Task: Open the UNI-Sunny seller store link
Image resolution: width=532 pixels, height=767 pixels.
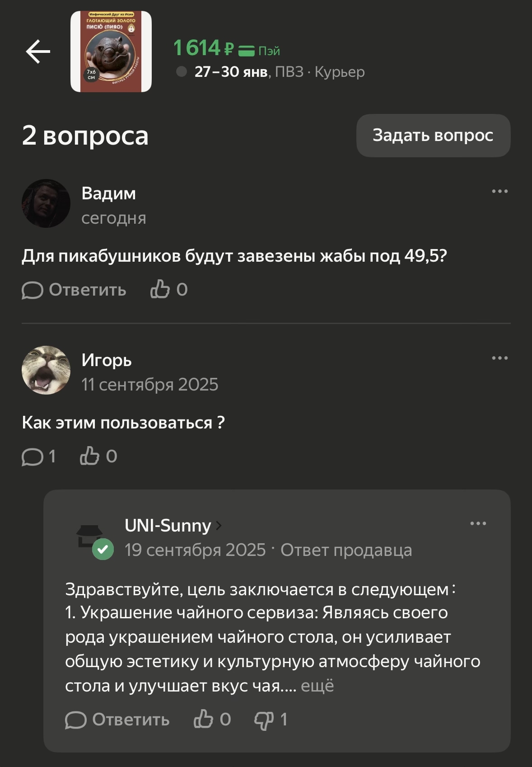Action: pos(173,526)
